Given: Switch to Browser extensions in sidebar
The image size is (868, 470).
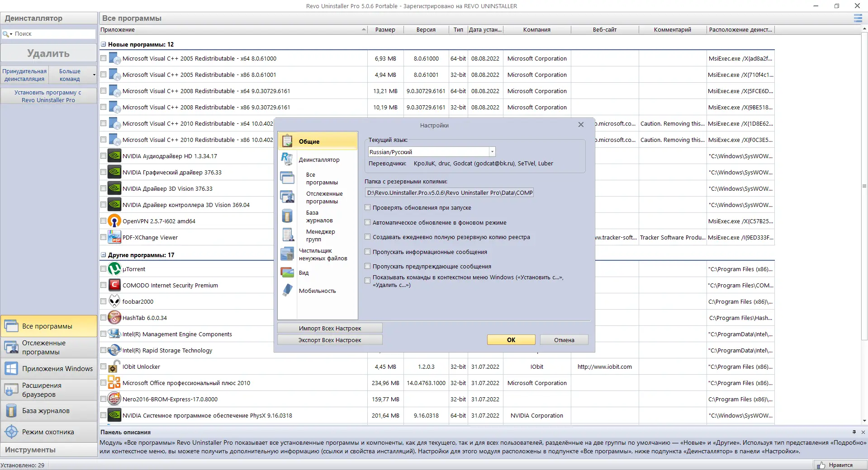Looking at the screenshot, I should click(49, 390).
